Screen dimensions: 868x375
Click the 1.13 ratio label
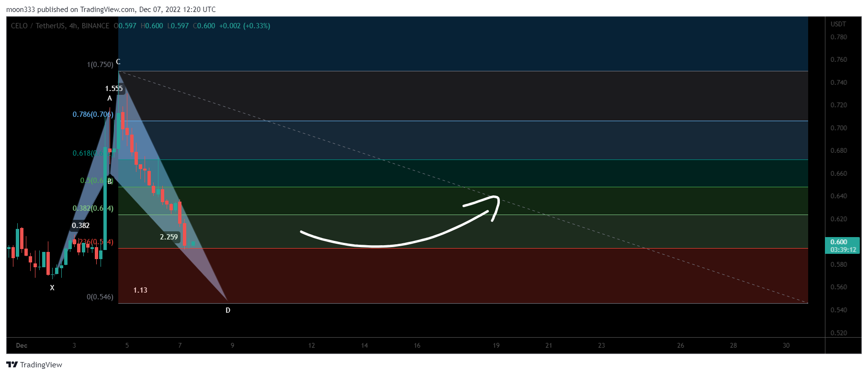pos(140,290)
